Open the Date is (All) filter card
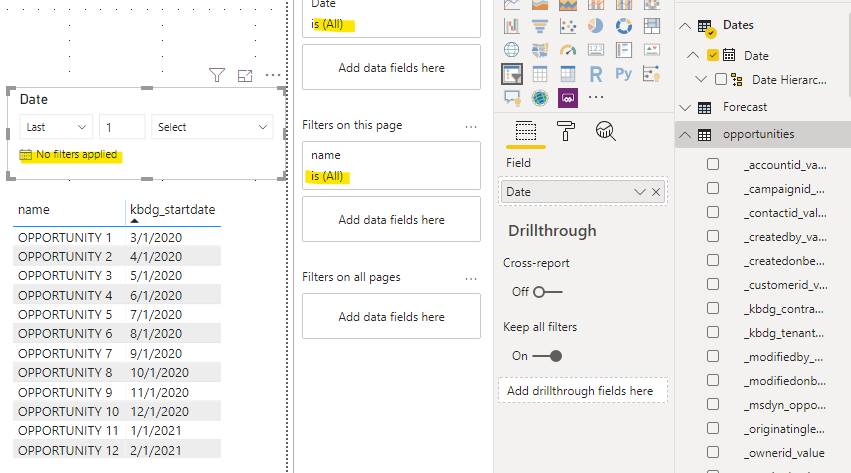 point(391,16)
